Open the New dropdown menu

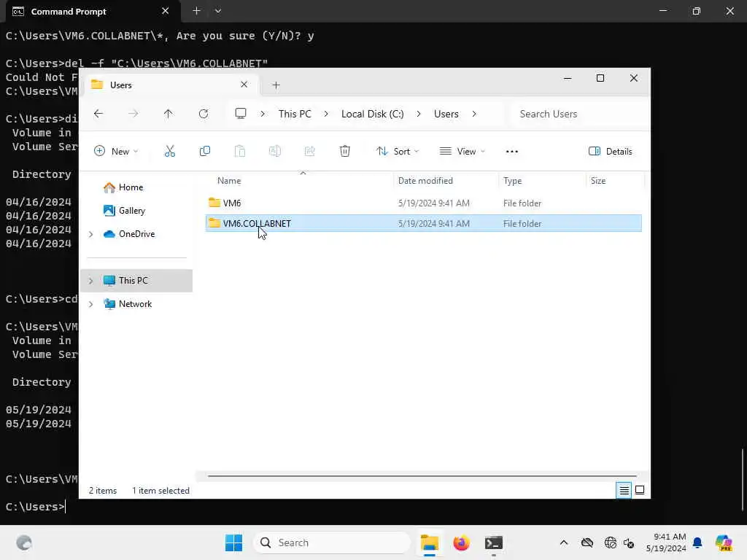point(116,152)
